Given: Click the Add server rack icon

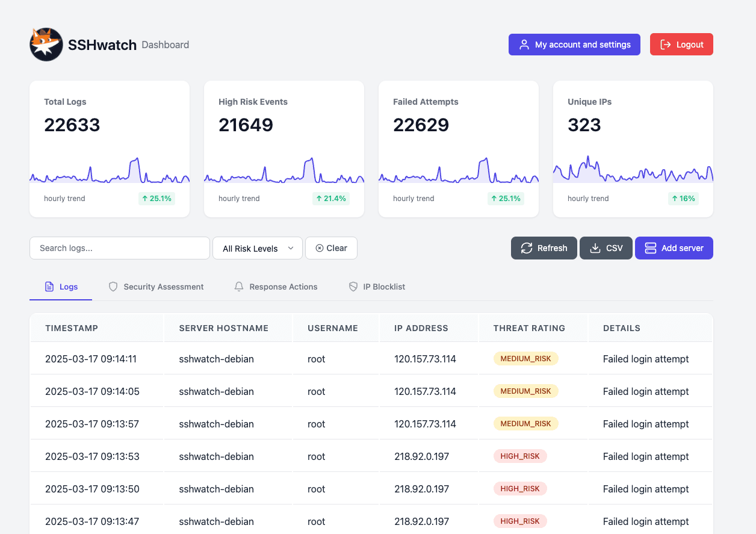Looking at the screenshot, I should (650, 248).
